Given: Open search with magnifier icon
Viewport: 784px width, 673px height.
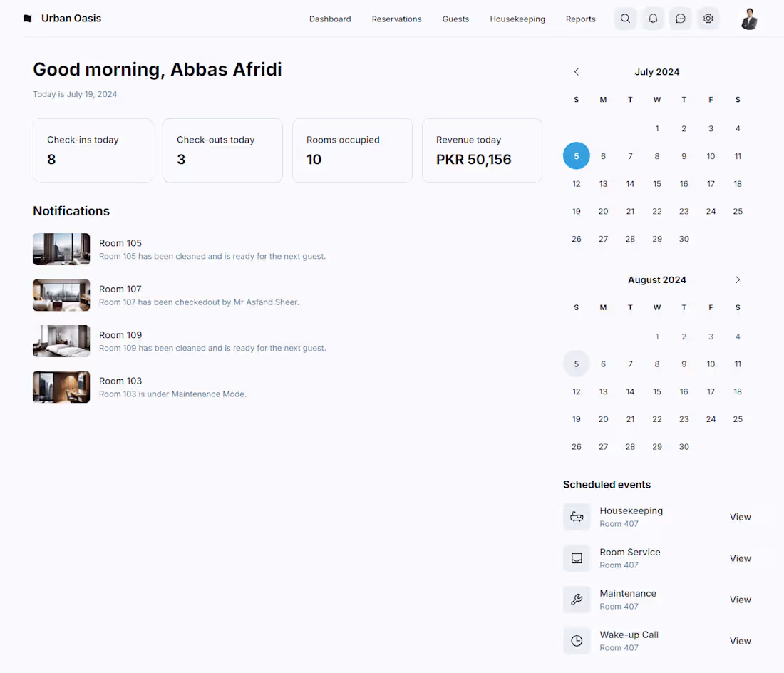Looking at the screenshot, I should point(625,19).
